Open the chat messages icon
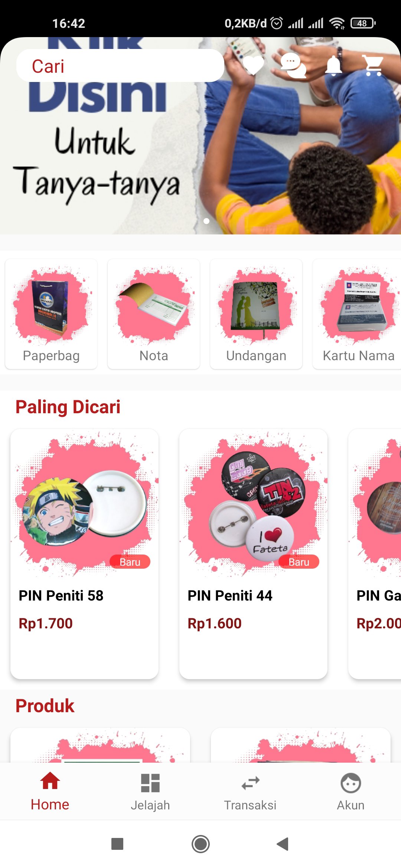The width and height of the screenshot is (401, 868). pos(293,65)
